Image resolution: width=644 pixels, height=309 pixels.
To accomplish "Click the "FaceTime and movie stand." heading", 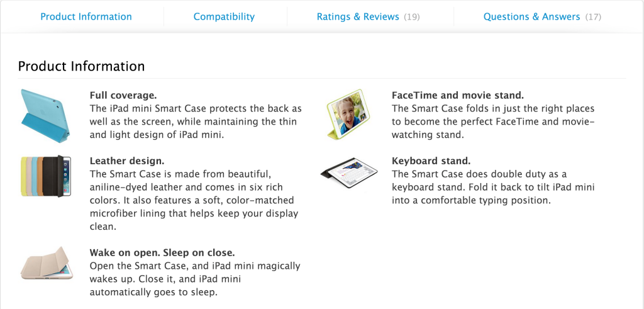I will 457,96.
